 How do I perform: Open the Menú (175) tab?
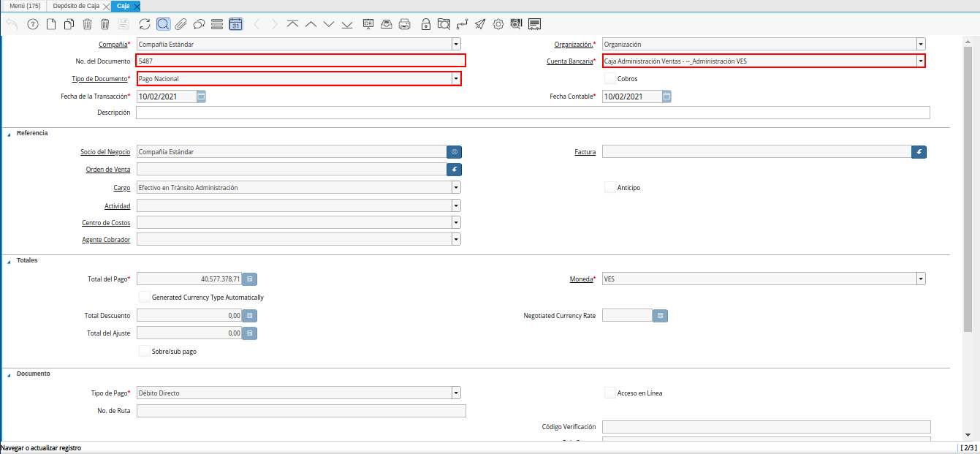[x=25, y=6]
